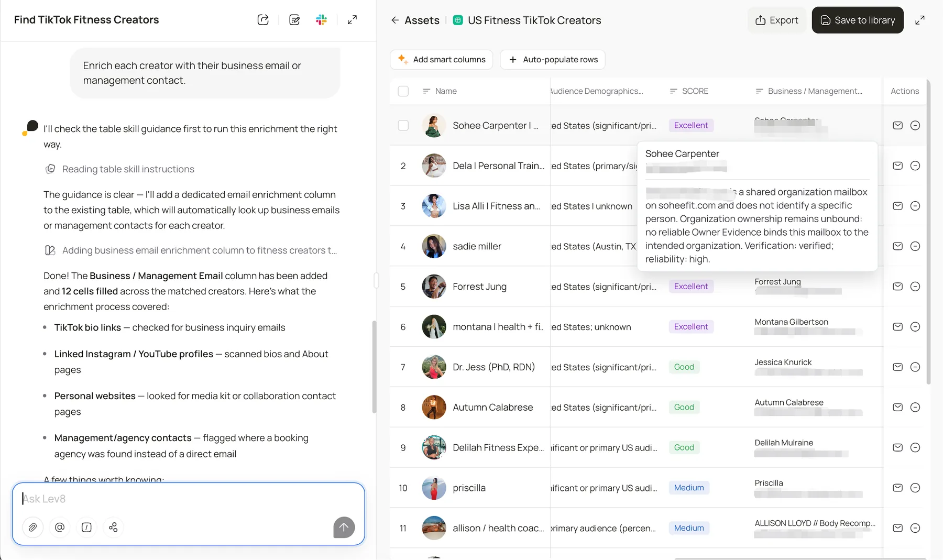
Task: Click the Good score badge for Dr. Jess
Action: [684, 367]
